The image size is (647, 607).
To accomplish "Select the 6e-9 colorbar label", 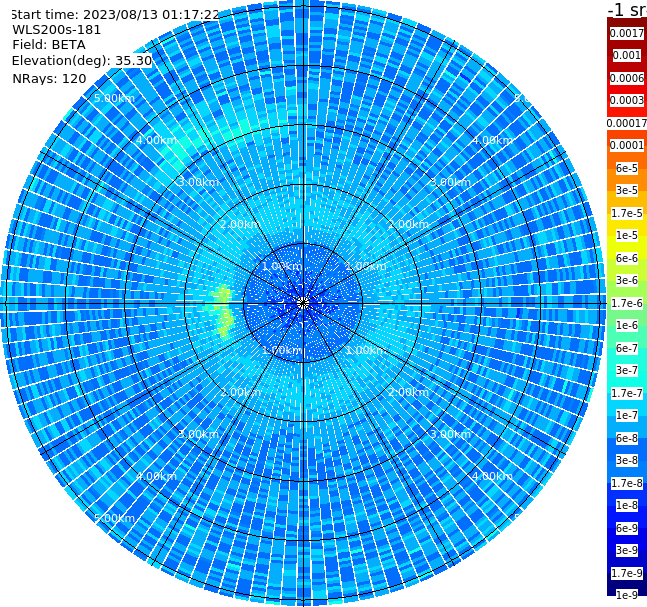I will (x=627, y=528).
